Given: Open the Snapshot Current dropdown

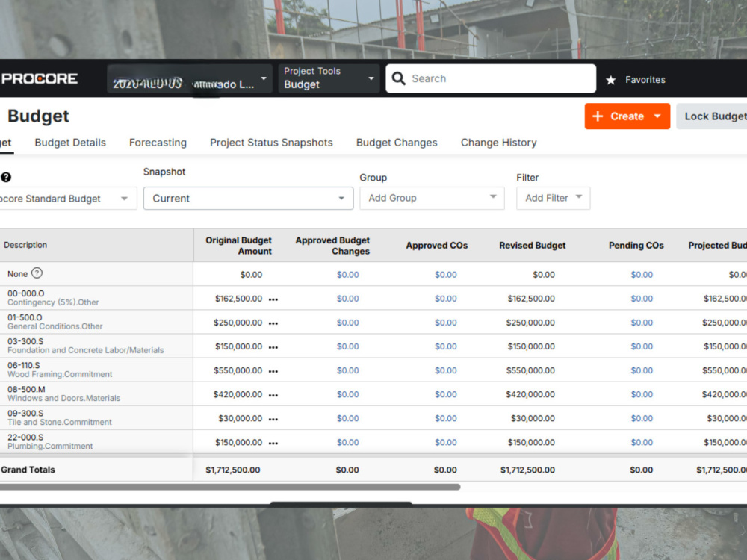Looking at the screenshot, I should click(248, 198).
